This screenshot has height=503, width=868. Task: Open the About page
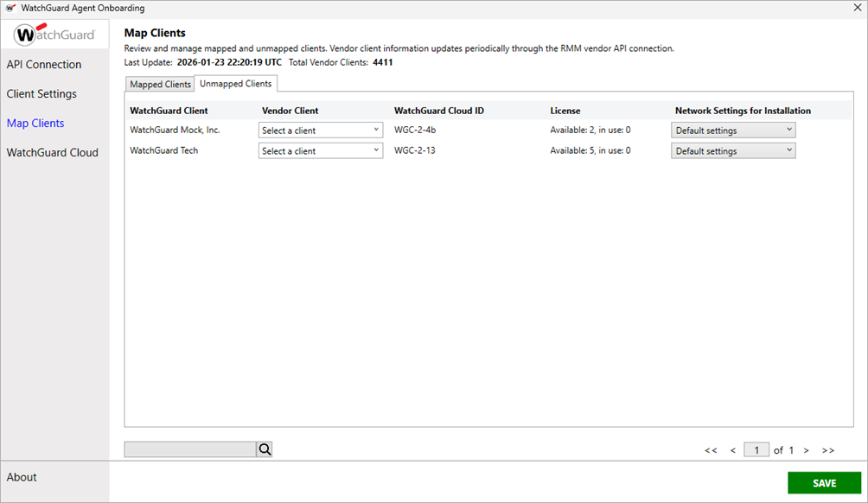tap(22, 476)
